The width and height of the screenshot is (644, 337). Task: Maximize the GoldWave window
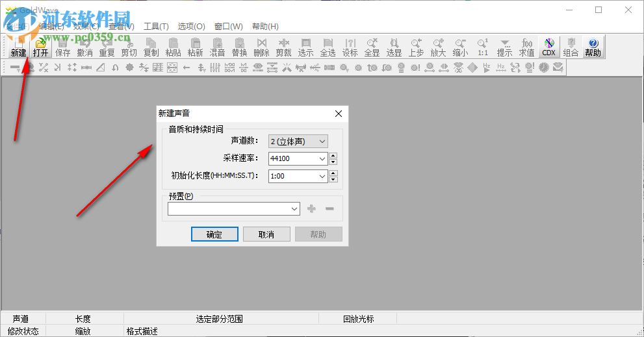click(599, 10)
